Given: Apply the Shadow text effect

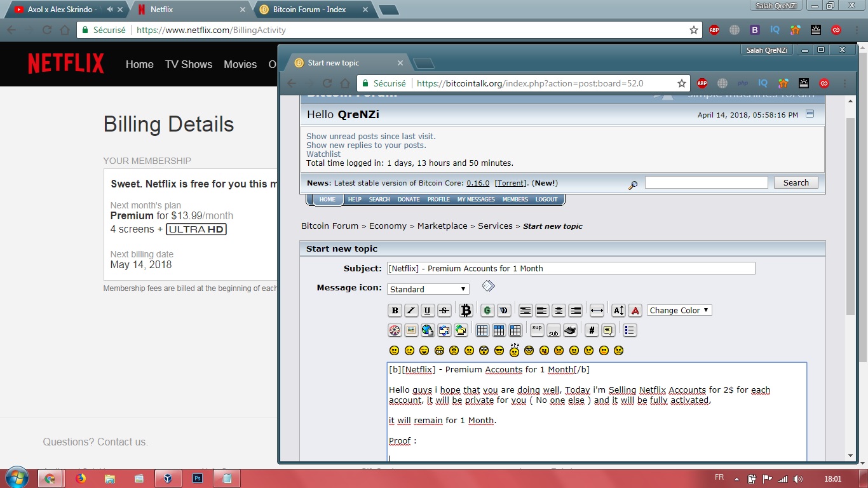Looking at the screenshot, I should pyautogui.click(x=504, y=311).
